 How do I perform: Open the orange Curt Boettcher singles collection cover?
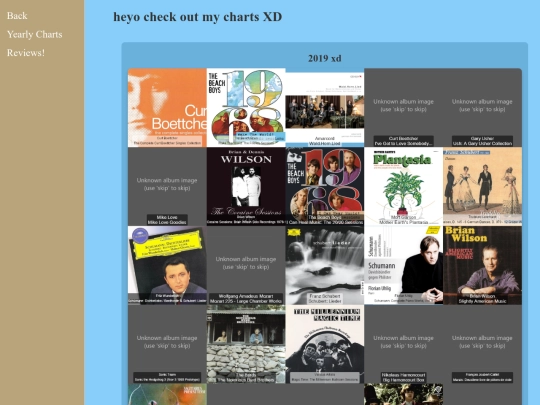pos(167,108)
